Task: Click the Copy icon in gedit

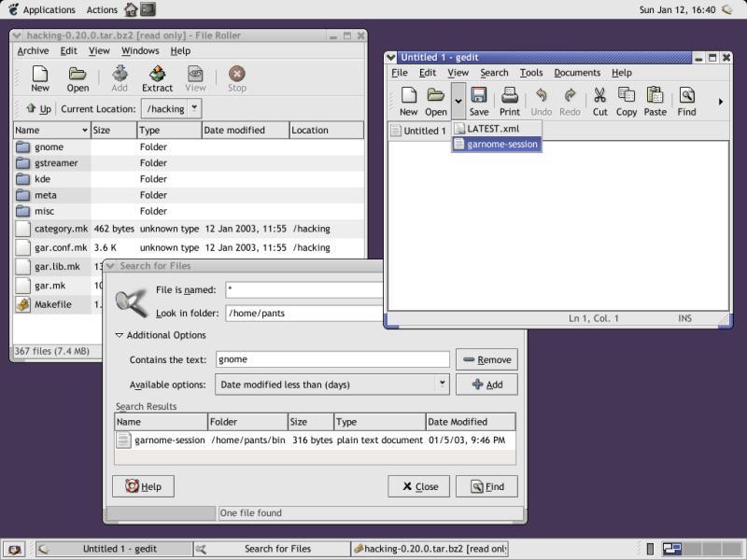Action: [x=626, y=101]
